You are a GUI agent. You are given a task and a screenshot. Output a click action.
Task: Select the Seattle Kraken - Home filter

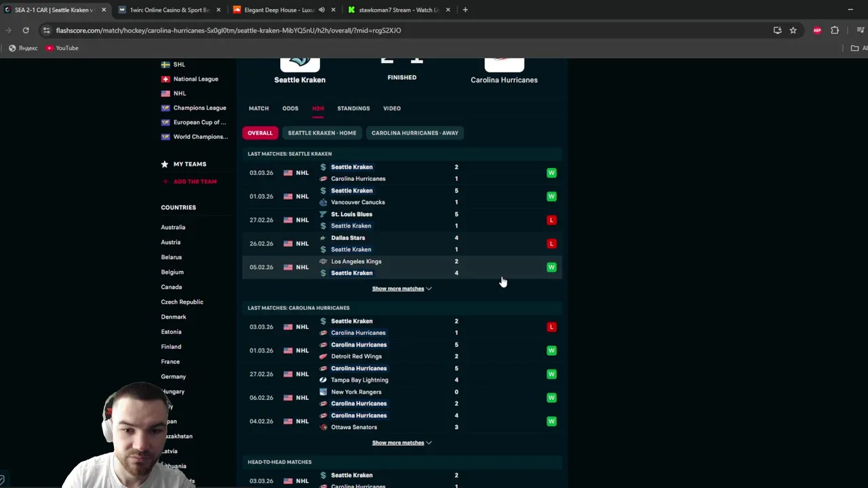pyautogui.click(x=322, y=133)
